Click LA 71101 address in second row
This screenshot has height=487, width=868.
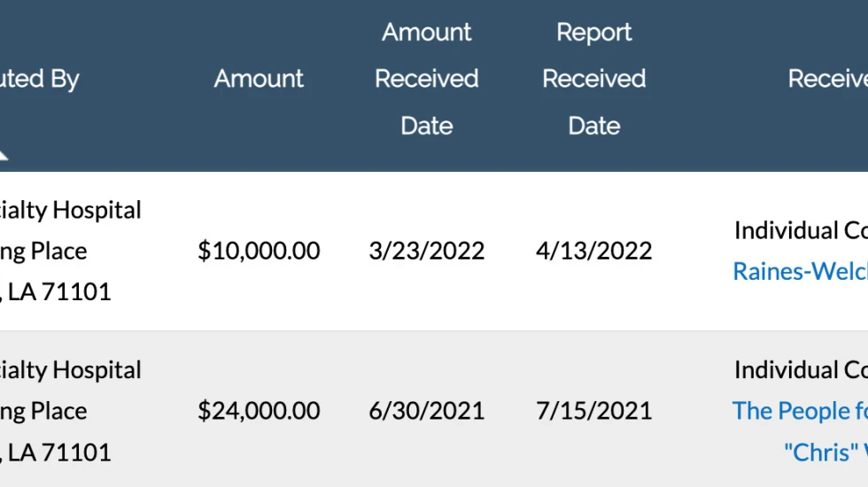[x=58, y=452]
